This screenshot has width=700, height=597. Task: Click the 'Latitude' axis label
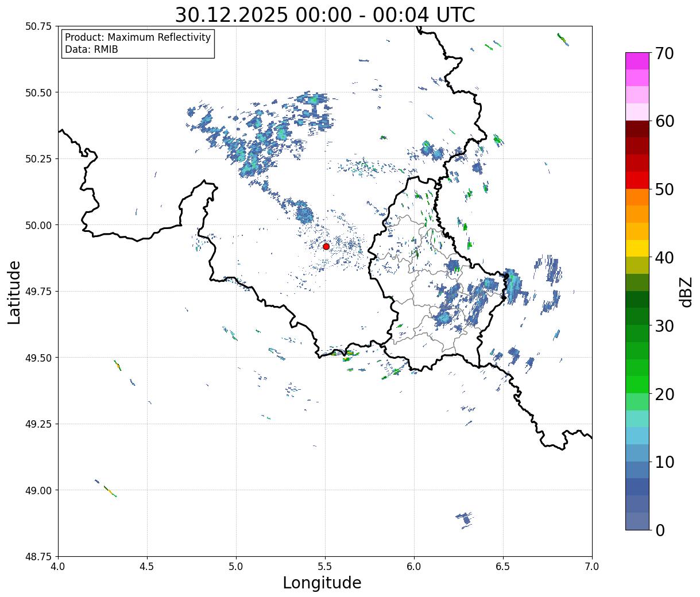15,292
